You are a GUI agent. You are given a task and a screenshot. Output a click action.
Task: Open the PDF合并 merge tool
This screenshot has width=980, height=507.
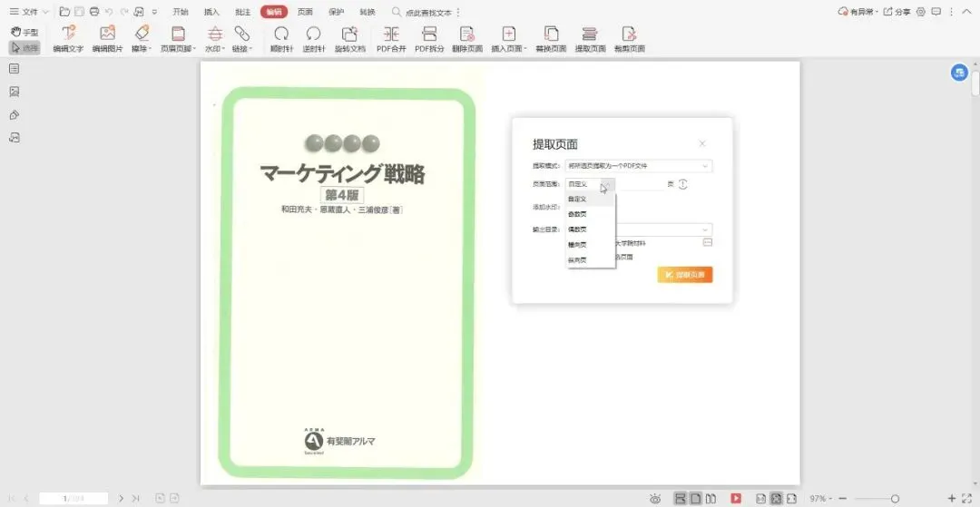click(391, 39)
